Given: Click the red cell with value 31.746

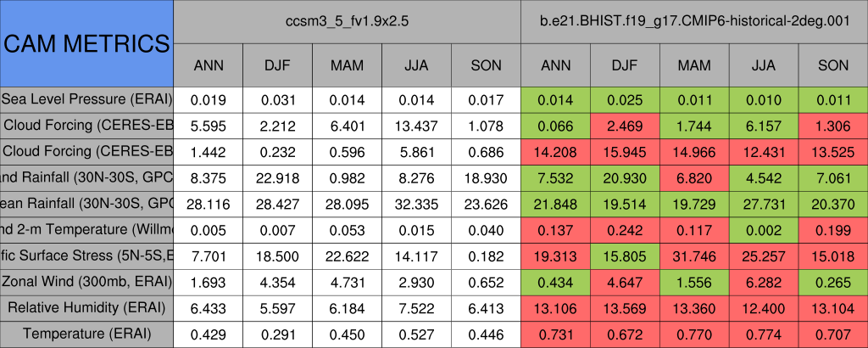Looking at the screenshot, I should [x=694, y=255].
